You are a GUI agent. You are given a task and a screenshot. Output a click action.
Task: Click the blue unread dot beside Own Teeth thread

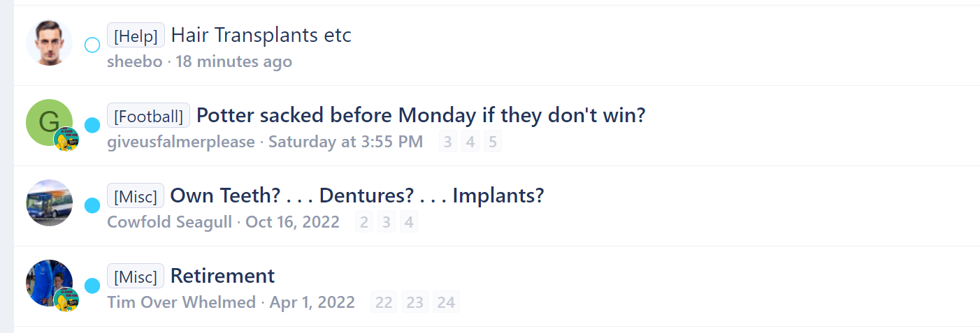tap(92, 206)
